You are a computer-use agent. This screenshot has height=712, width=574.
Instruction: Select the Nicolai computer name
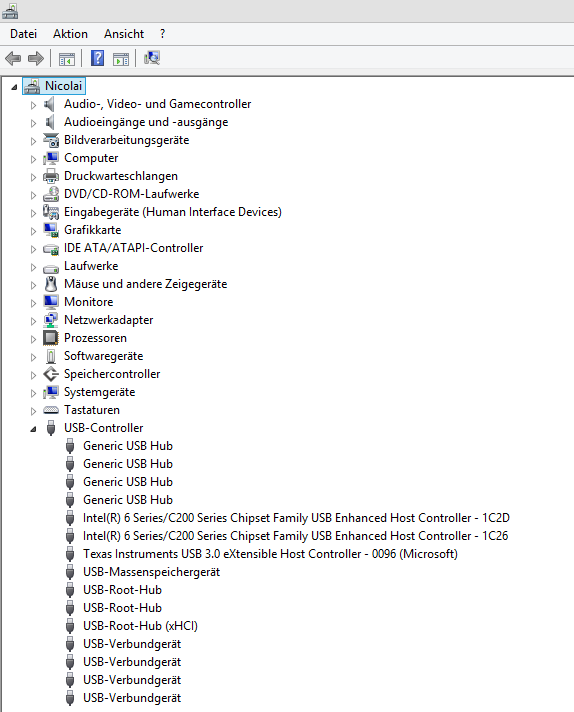(64, 86)
